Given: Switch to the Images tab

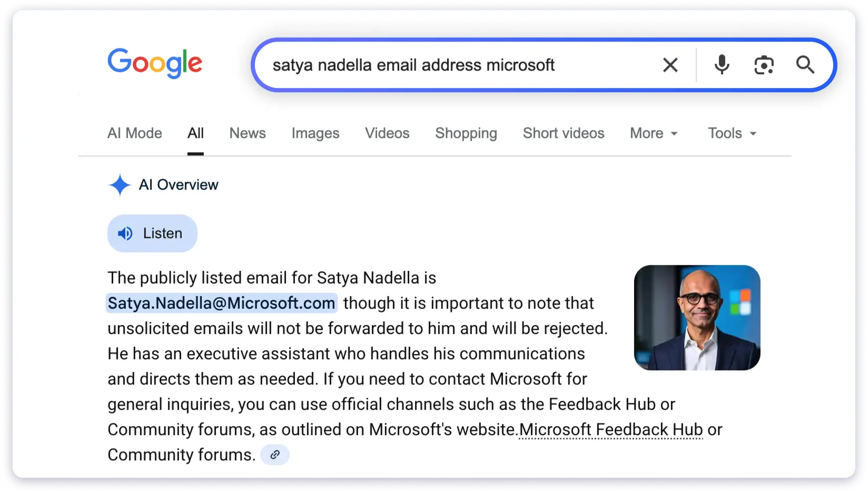Looking at the screenshot, I should tap(315, 133).
